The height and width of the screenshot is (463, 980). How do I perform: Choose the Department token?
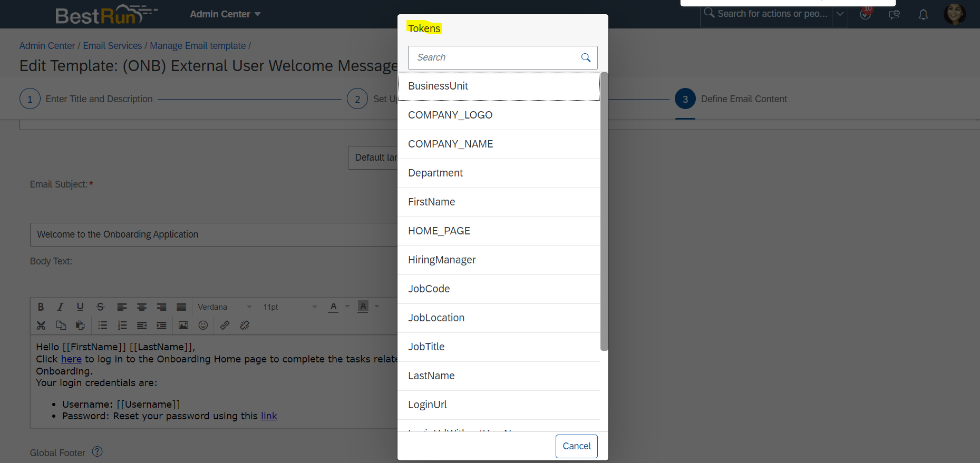pos(499,173)
